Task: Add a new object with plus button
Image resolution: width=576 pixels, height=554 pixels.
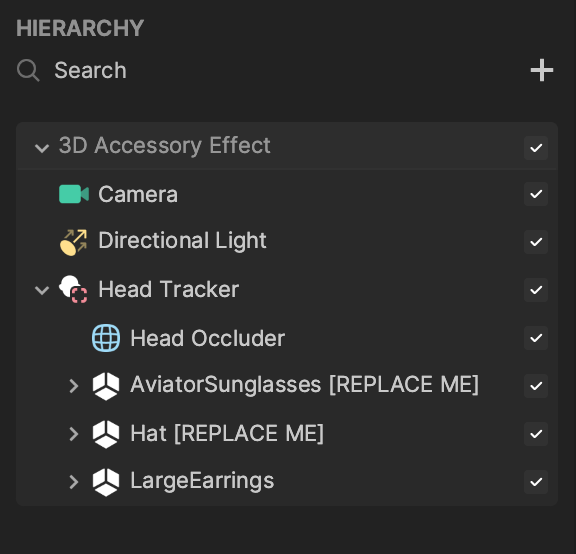Action: [x=542, y=70]
